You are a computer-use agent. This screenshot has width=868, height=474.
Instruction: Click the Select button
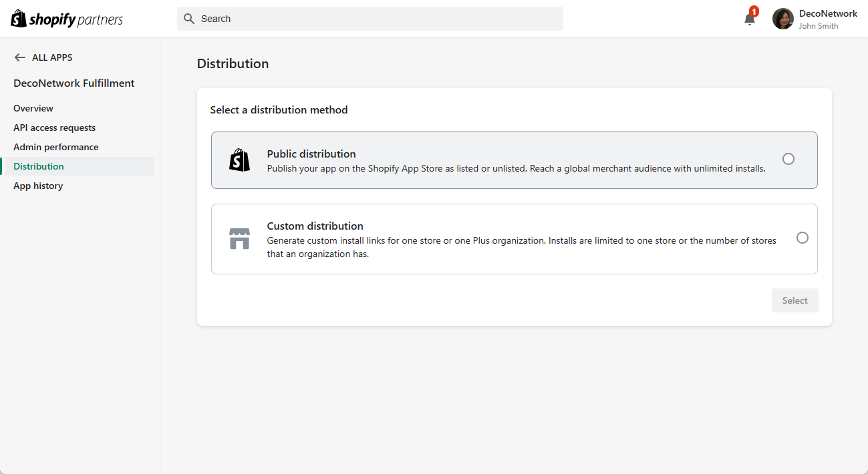pos(795,300)
